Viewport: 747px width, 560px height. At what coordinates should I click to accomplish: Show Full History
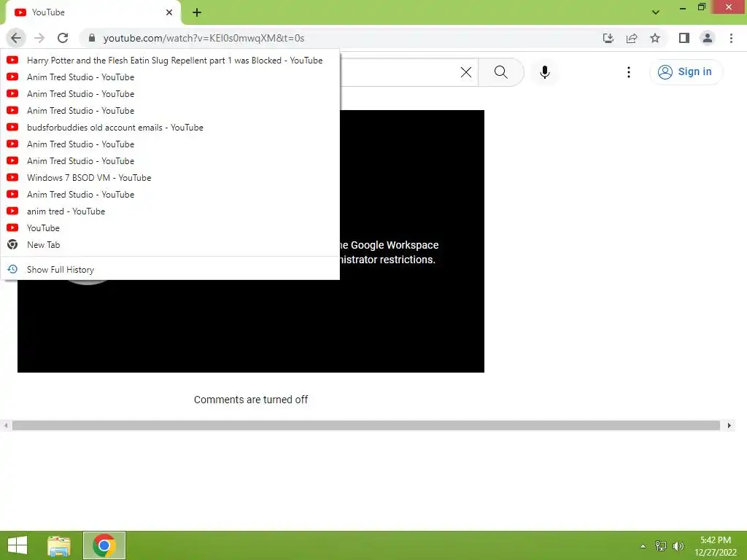pos(170,270)
